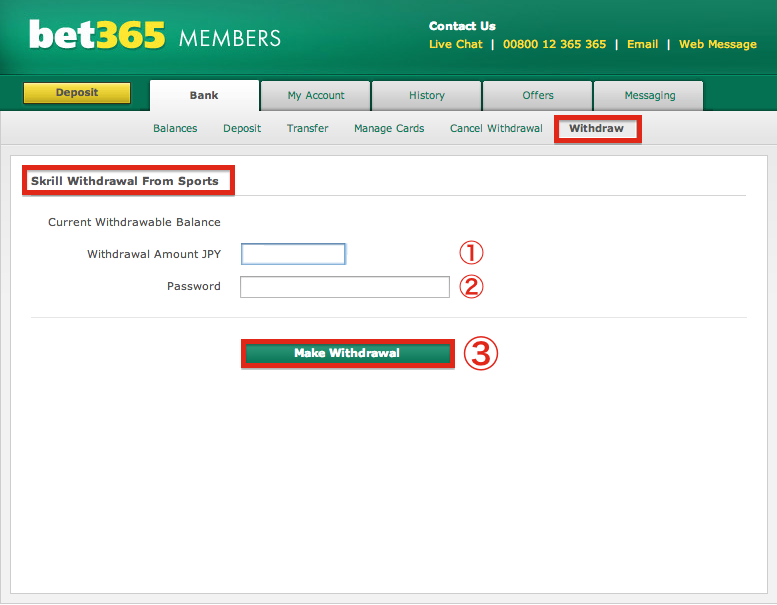
Task: Select the Withdraw sub-menu item
Action: tap(596, 129)
